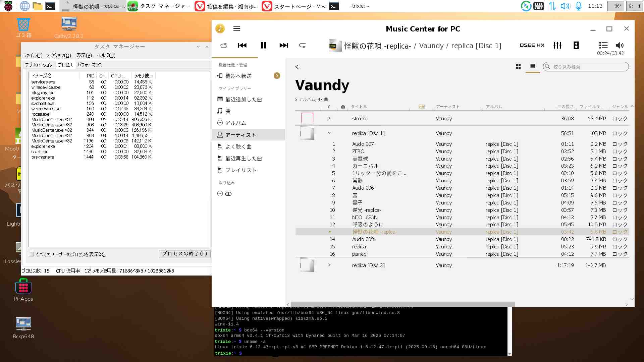This screenshot has height=362, width=644.
Task: Enable show all users' processes checkbox
Action: (x=32, y=254)
